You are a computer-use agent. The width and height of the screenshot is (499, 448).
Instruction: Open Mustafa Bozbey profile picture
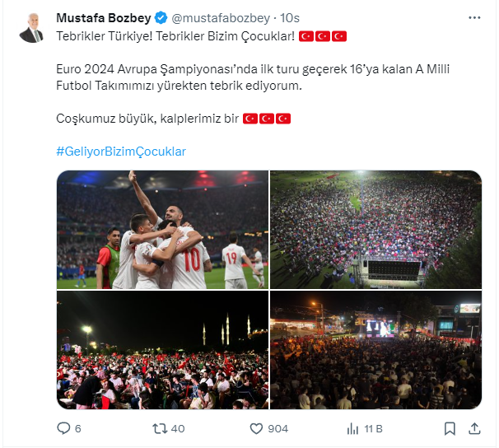click(x=32, y=28)
